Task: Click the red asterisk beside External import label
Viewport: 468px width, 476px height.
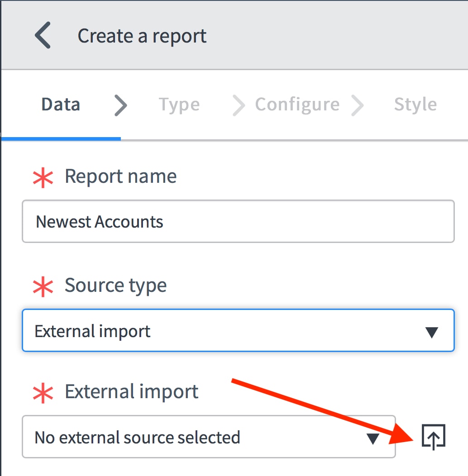Action: pos(43,392)
